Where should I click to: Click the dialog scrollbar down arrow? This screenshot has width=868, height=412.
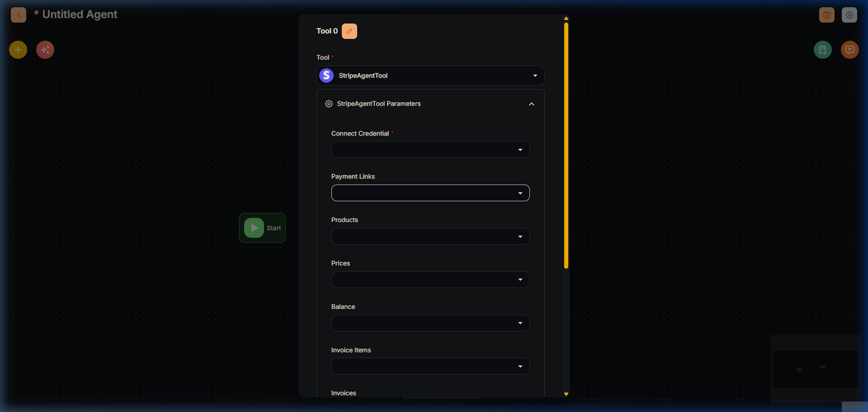(566, 394)
